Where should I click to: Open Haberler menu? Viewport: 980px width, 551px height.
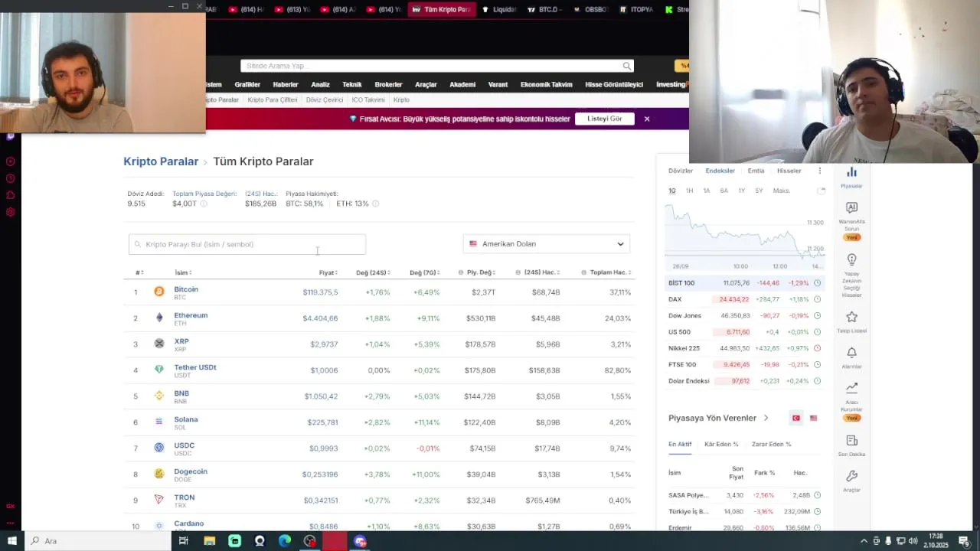point(286,84)
